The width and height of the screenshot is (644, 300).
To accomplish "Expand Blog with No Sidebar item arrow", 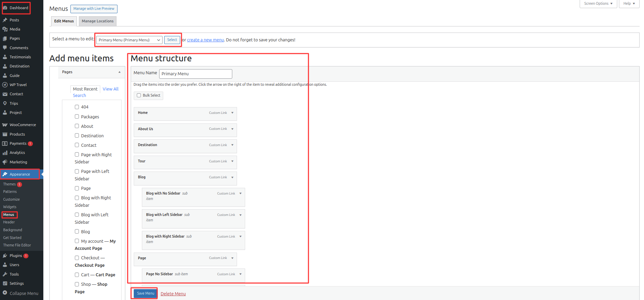I will tap(240, 194).
